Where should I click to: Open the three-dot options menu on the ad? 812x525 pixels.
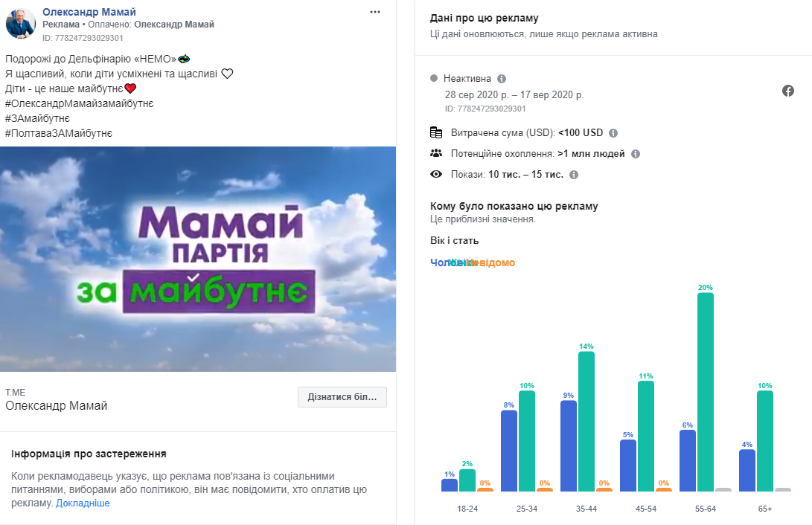pos(375,12)
